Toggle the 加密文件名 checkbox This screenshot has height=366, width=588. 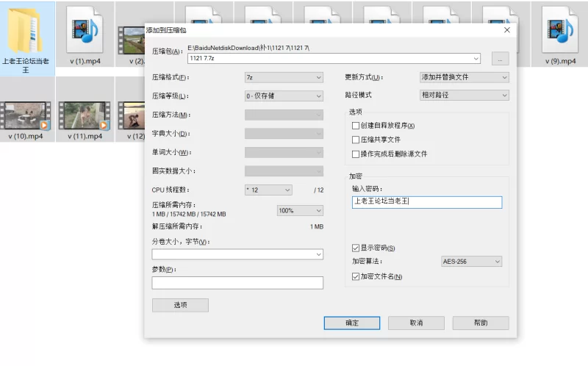pos(356,276)
